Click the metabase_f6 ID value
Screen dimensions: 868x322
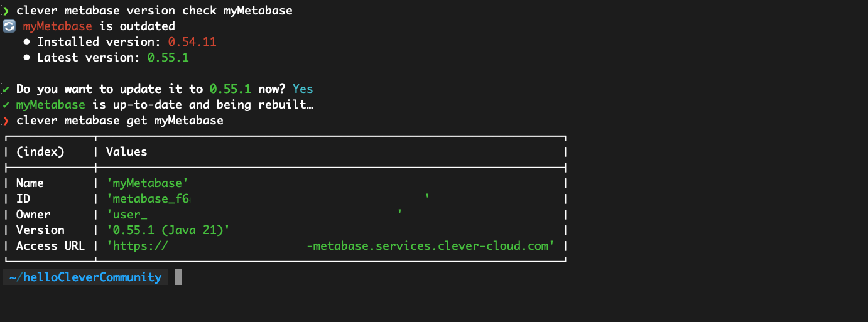(149, 199)
